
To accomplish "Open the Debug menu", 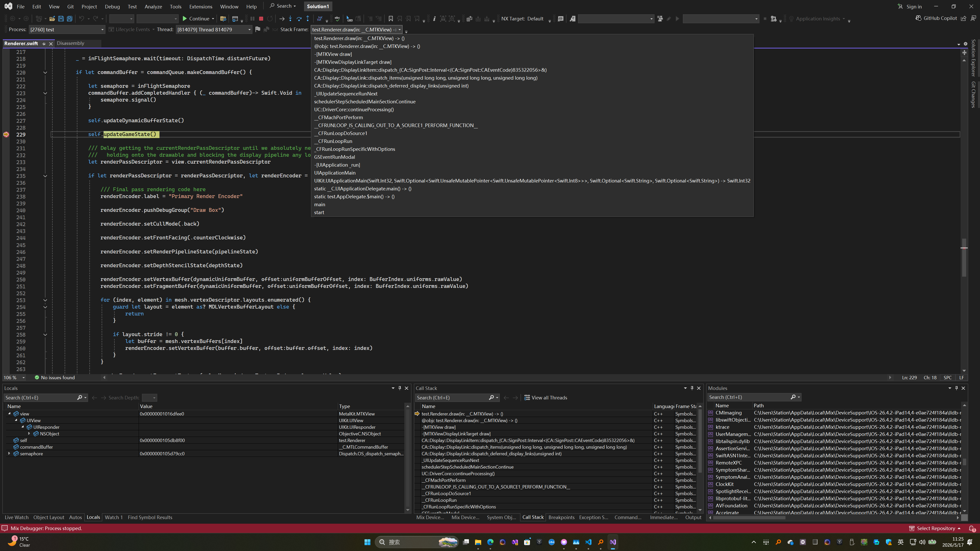I will click(x=112, y=6).
